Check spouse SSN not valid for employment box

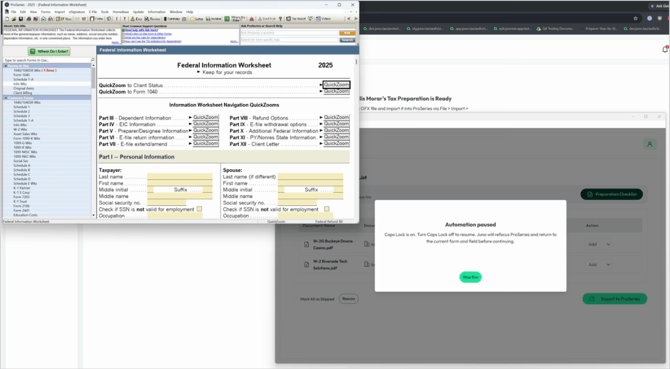pyautogui.click(x=326, y=209)
